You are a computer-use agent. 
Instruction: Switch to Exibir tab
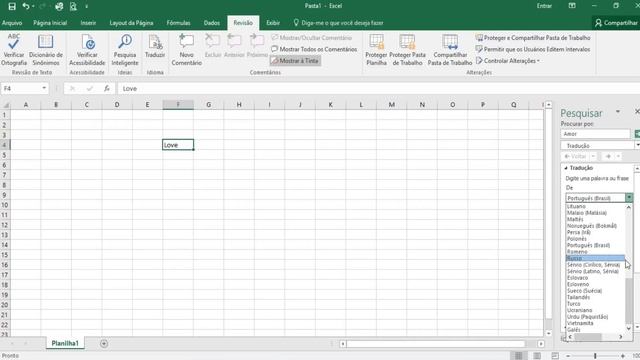pos(273,23)
